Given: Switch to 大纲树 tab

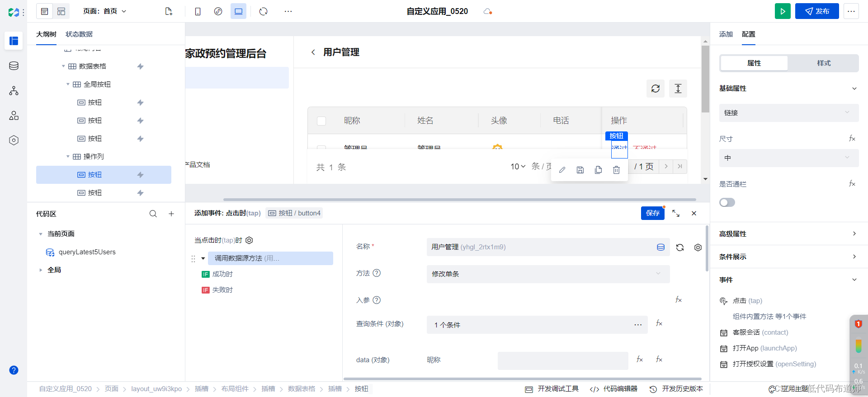Looking at the screenshot, I should coord(46,34).
